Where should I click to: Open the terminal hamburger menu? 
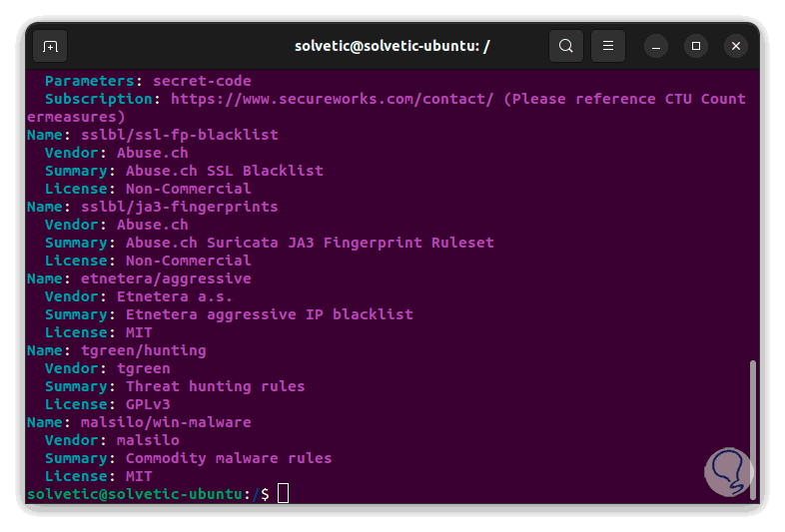point(608,46)
